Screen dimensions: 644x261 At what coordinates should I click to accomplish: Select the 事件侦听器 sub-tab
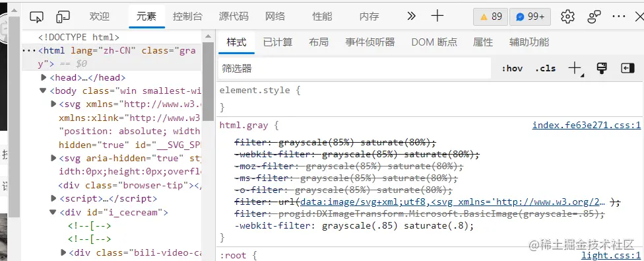(370, 42)
